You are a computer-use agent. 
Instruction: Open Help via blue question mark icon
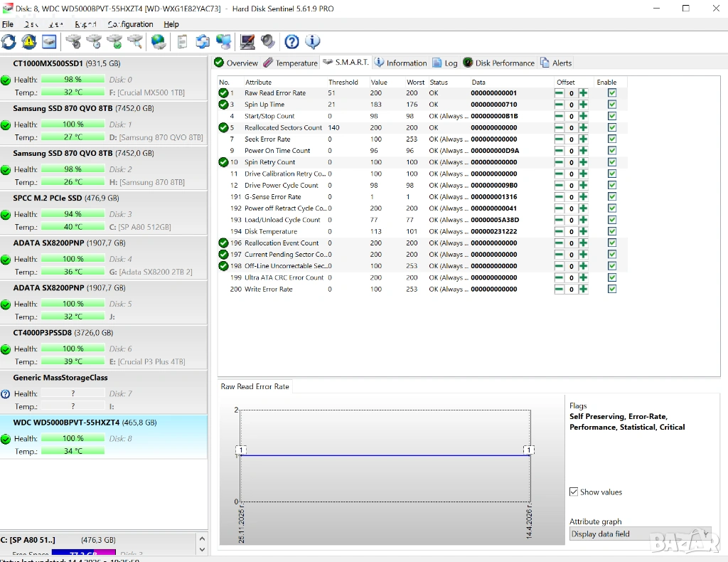pyautogui.click(x=291, y=42)
